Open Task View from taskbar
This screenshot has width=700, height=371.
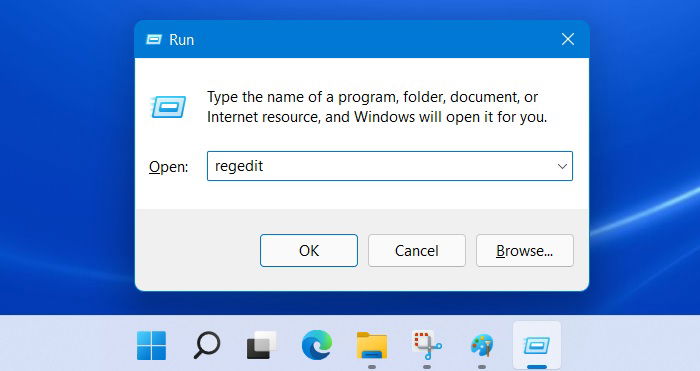point(262,345)
